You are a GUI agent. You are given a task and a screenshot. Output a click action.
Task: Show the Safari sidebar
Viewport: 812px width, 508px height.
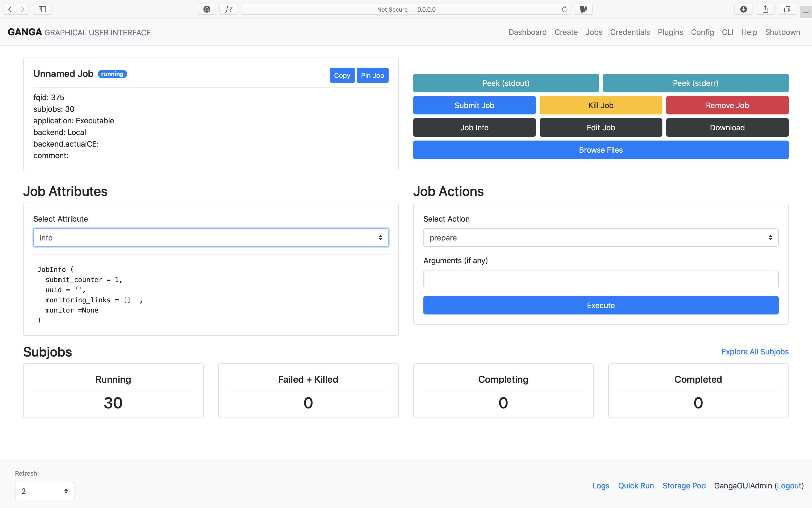tap(42, 9)
